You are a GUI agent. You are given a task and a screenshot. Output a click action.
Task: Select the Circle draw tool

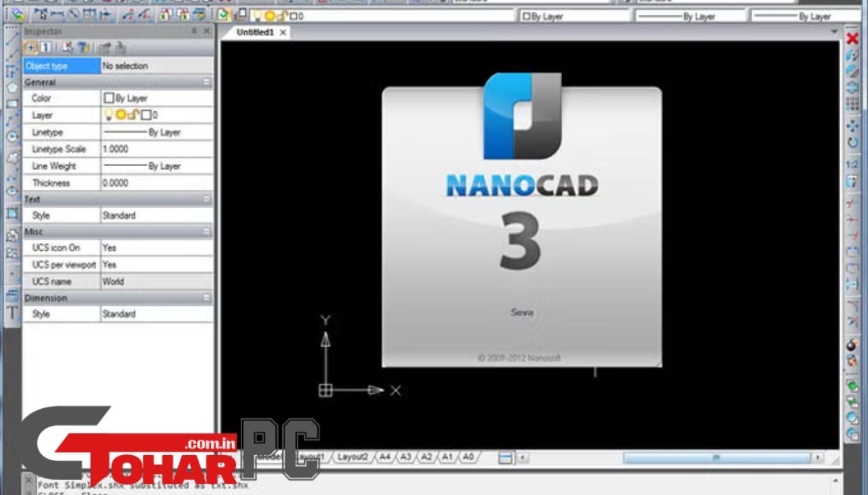pyautogui.click(x=12, y=136)
